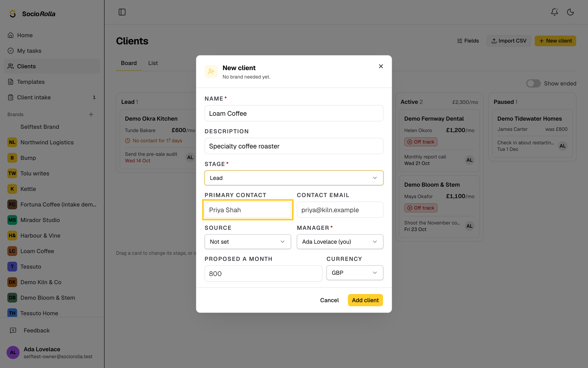Open the Northwind Logistics brand
588x368 pixels.
click(x=52, y=142)
